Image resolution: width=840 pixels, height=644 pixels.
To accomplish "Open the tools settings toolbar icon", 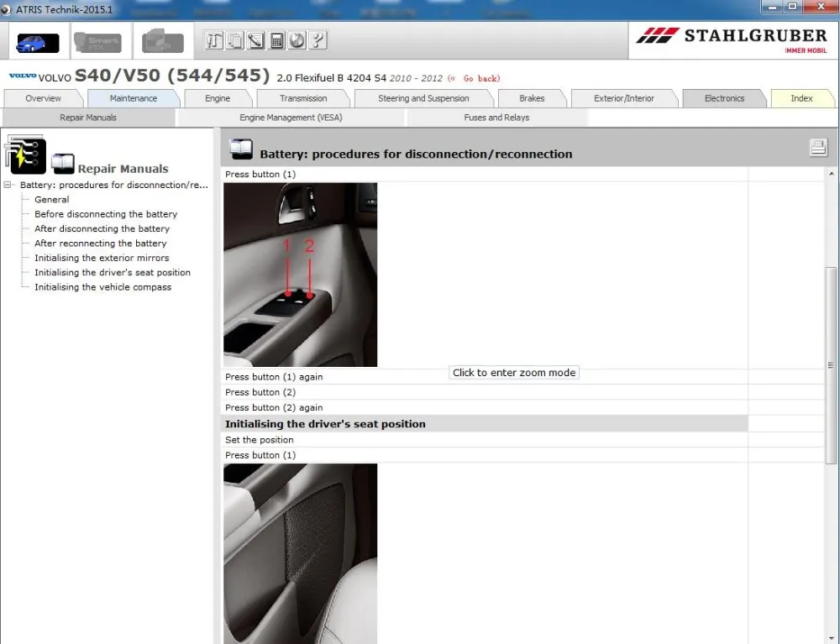I will (x=213, y=40).
